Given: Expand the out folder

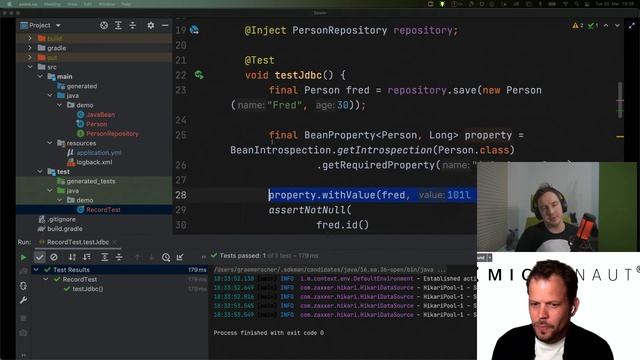Looking at the screenshot, I should (30, 57).
